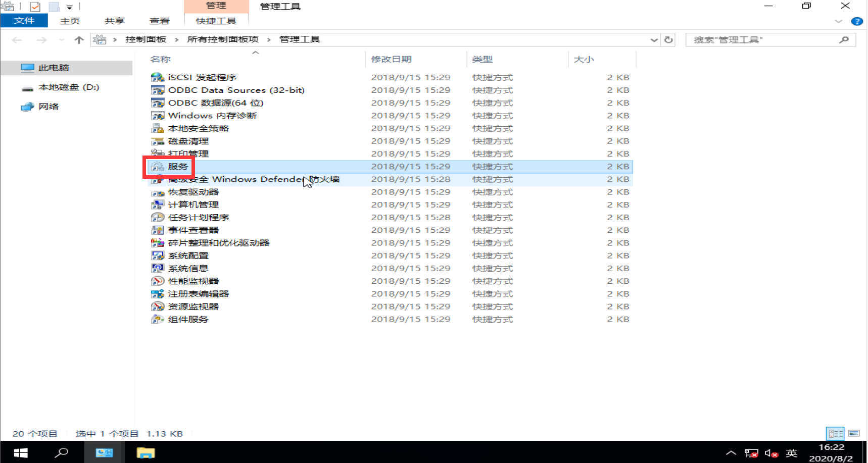Click the taskbar control panel app icon
Viewport: 868px width, 463px height.
pos(104,453)
